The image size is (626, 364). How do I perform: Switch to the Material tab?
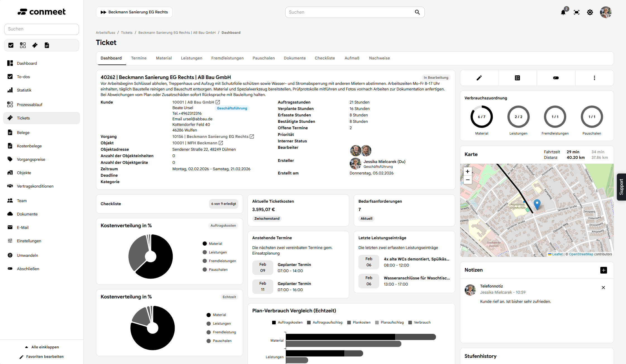click(164, 58)
